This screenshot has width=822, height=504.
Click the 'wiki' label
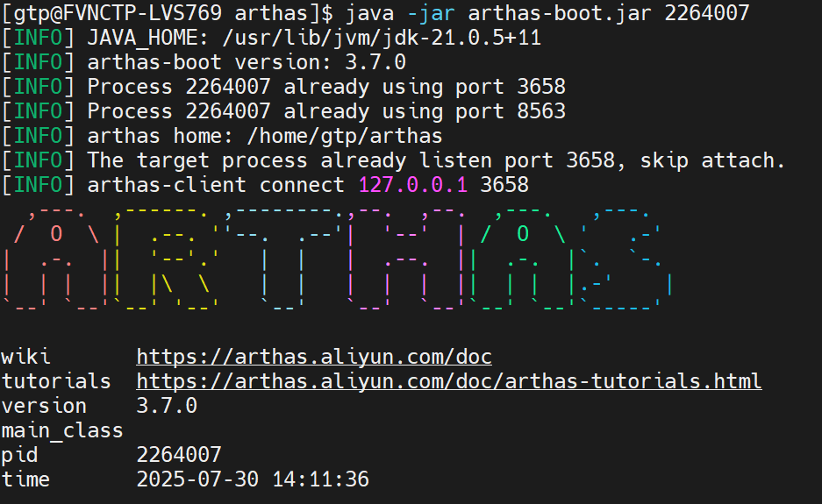tap(25, 357)
